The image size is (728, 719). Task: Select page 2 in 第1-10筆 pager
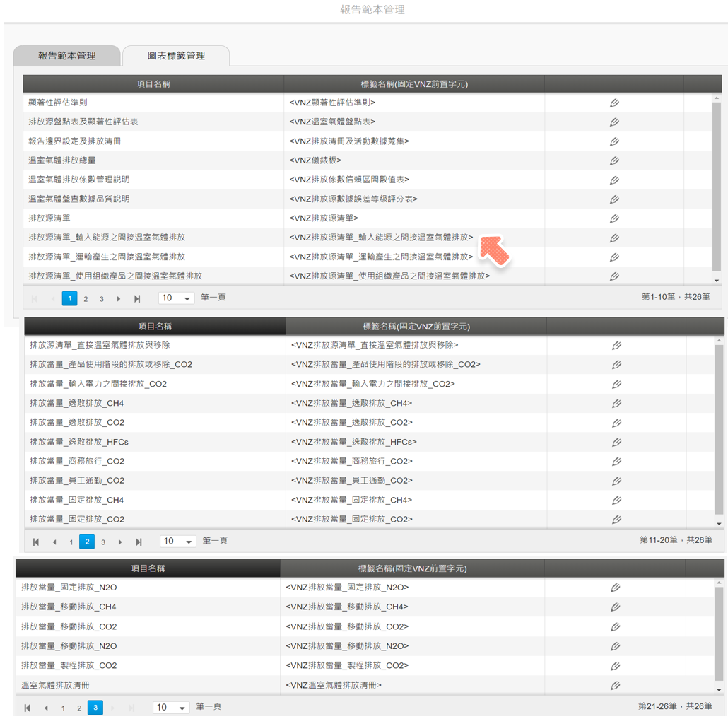86,299
